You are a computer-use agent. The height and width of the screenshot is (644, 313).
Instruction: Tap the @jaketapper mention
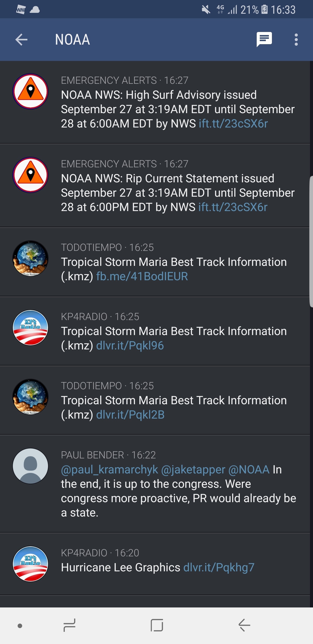pyautogui.click(x=193, y=470)
